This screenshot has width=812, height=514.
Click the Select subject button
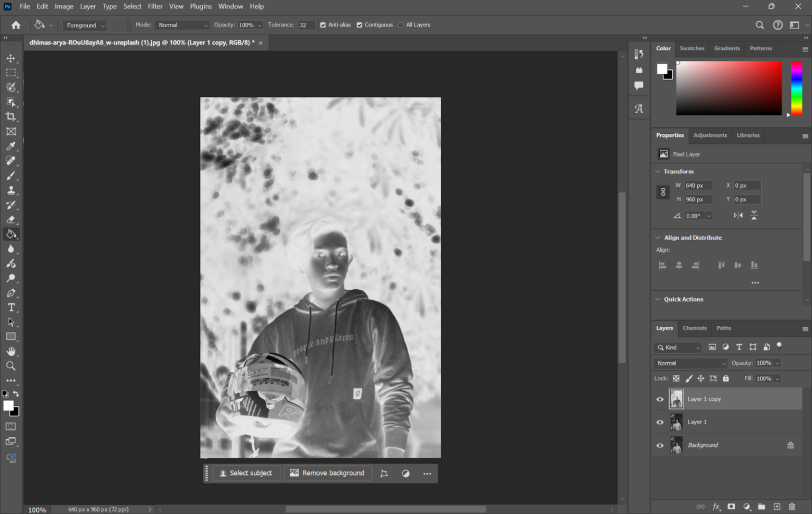[246, 473]
